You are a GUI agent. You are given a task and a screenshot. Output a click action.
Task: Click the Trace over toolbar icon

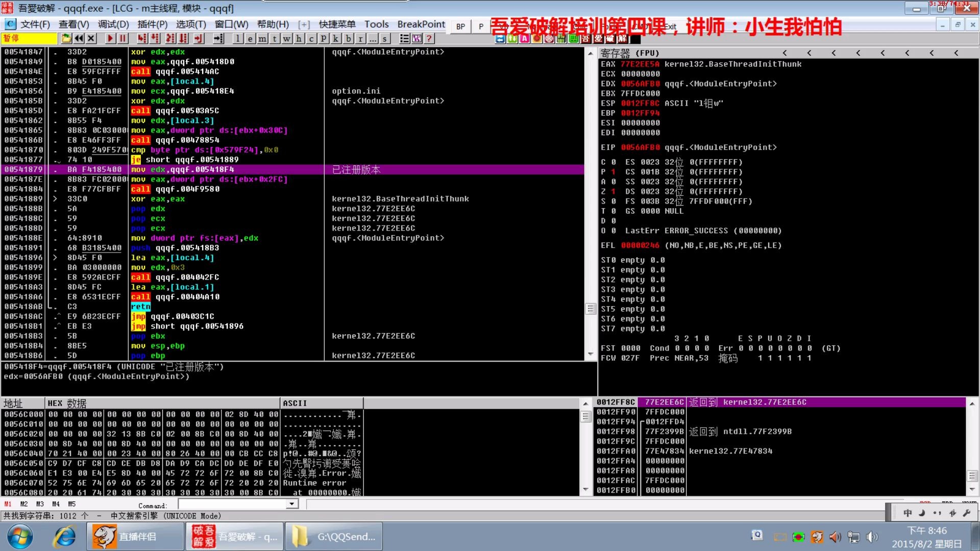183,38
